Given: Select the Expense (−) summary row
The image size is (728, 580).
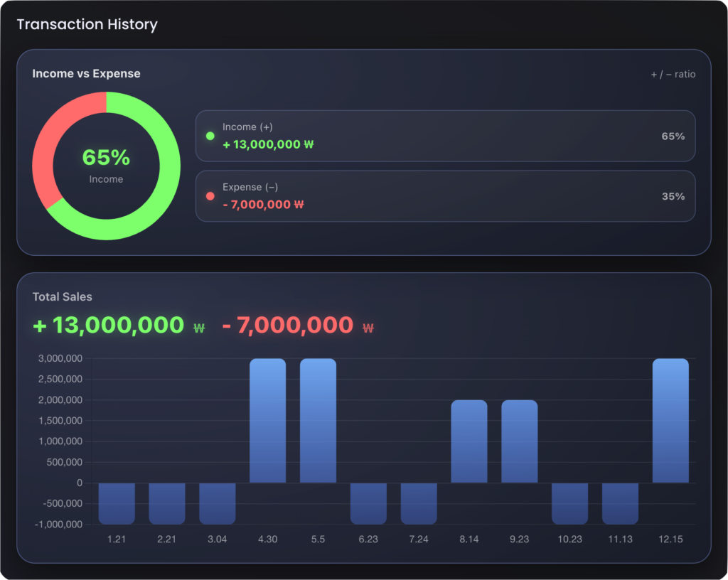Looking at the screenshot, I should pyautogui.click(x=445, y=196).
